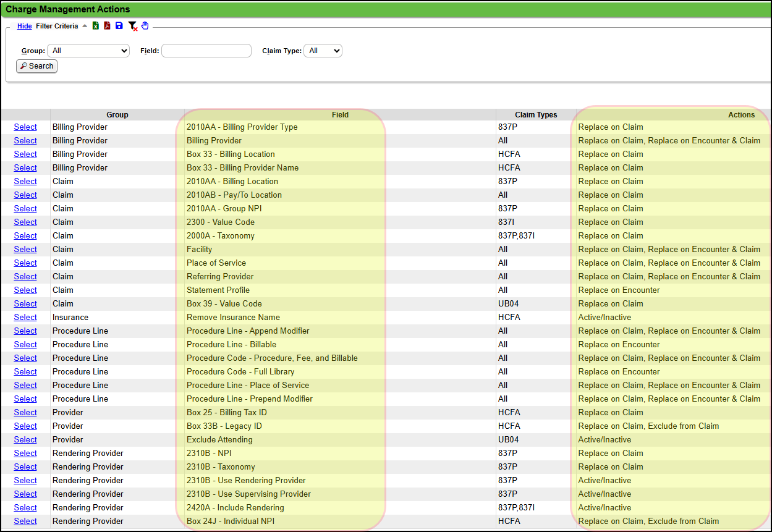Select the Box 25 - Billing Tax ID row

tap(25, 413)
